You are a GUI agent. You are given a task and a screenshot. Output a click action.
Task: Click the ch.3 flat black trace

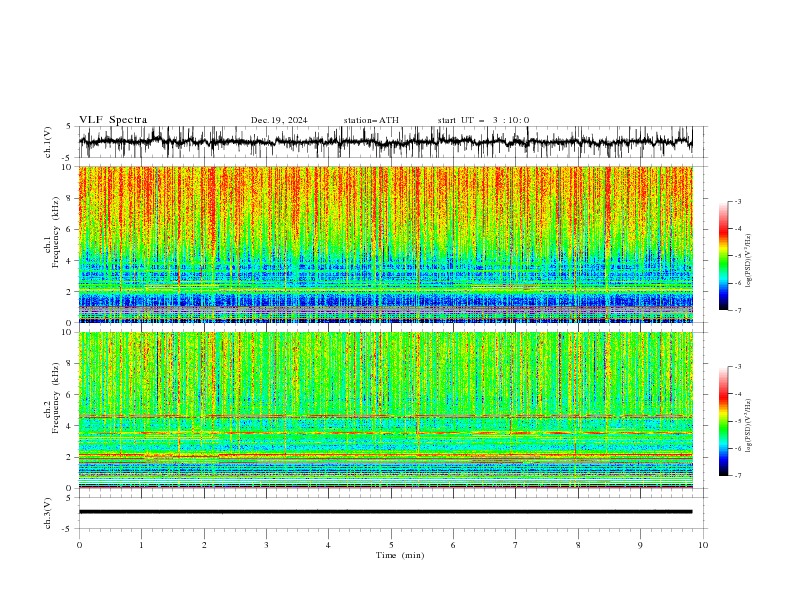pos(386,512)
